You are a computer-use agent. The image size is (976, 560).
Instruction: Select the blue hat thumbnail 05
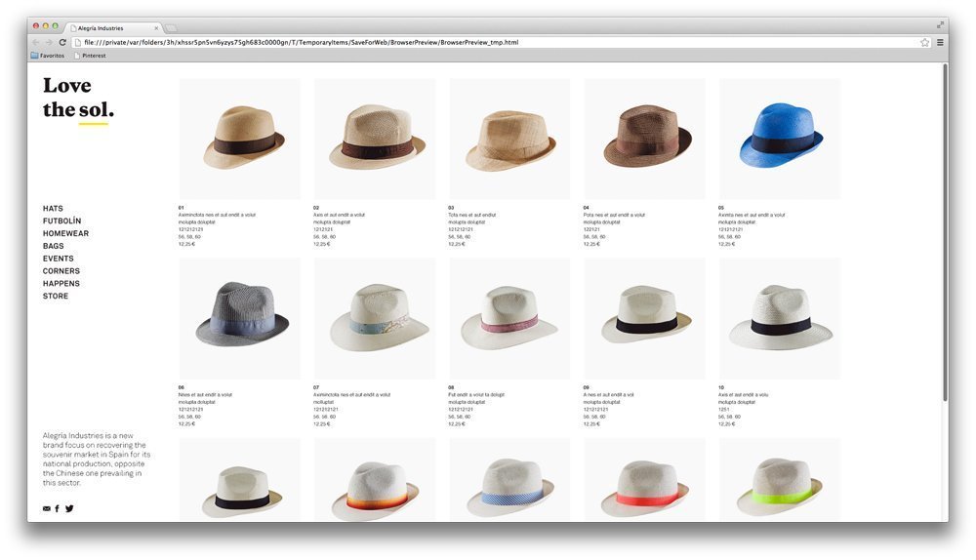[779, 139]
